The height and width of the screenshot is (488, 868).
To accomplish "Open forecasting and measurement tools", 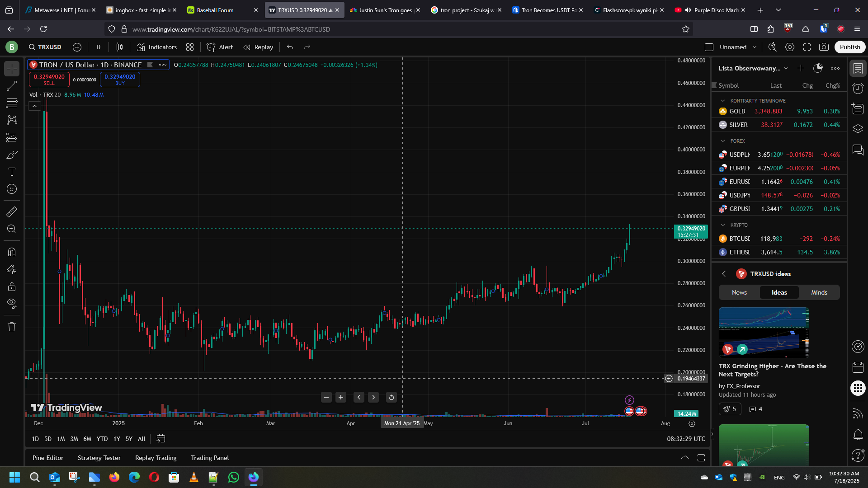I will 12,137.
